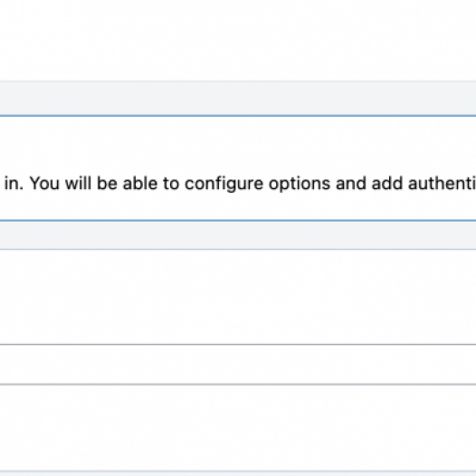Click the word 'will' in the sentence
Image resolution: width=476 pixels, height=476 pixels.
(78, 184)
